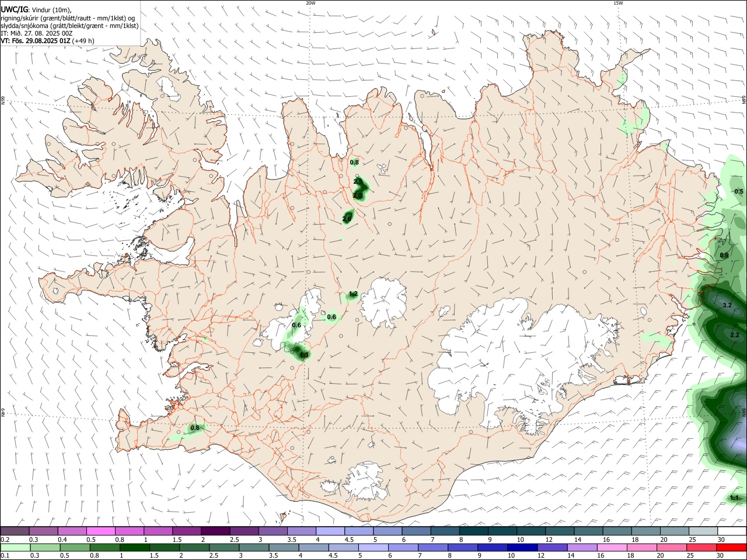Click the Hofsjökull glacier white area
Screen dimensions: 747x560
[x=383, y=303]
